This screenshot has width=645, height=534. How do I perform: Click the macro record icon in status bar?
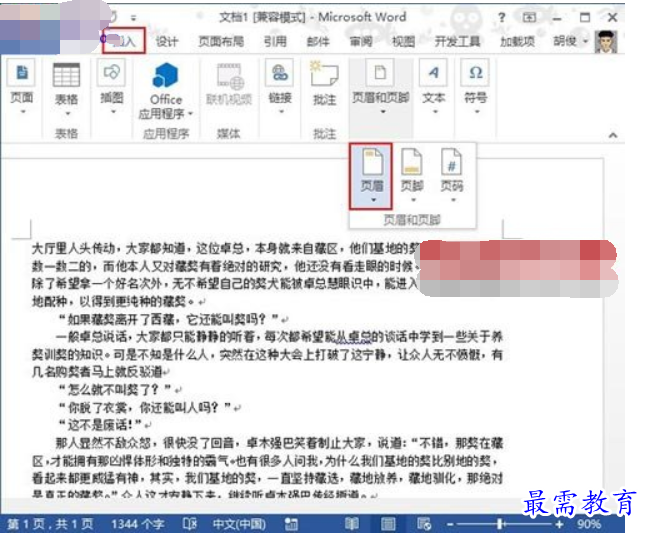coord(291,524)
